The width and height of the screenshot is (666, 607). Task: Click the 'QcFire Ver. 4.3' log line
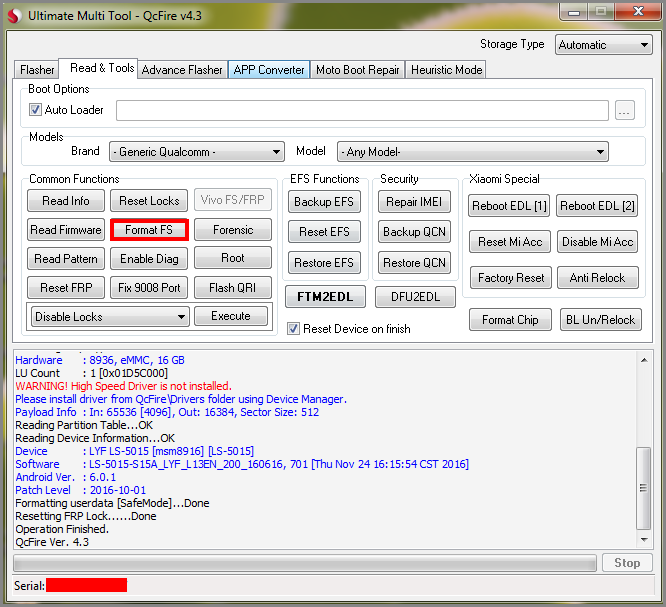[x=52, y=542]
